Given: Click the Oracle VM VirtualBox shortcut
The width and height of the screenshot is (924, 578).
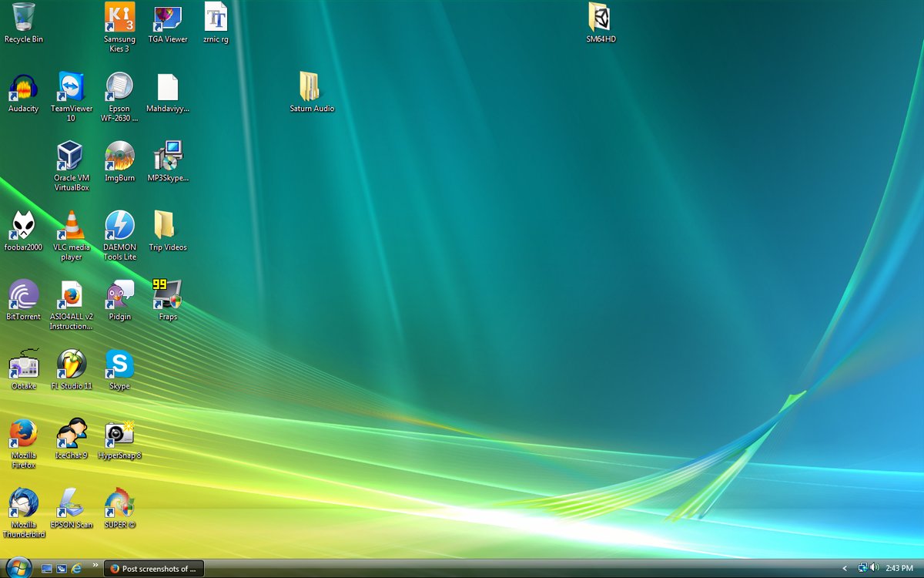Looking at the screenshot, I should [x=71, y=156].
